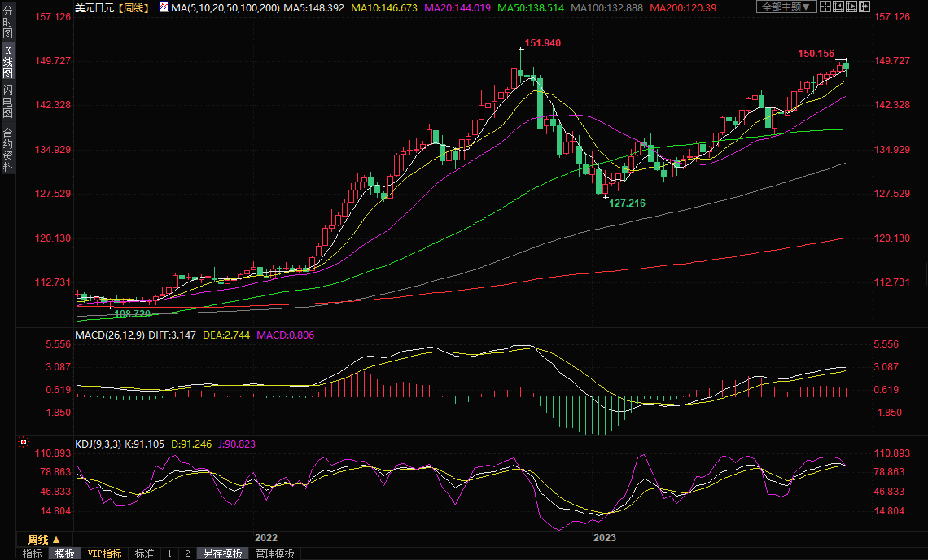Viewport: 928px width, 560px height.
Task: Switch to 分时图 view tab
Action: [7, 23]
